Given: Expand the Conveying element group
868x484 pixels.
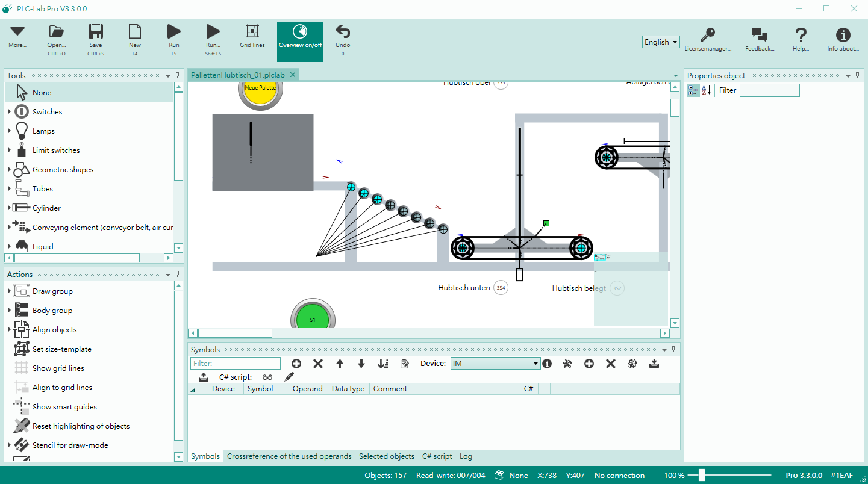Looking at the screenshot, I should 10,228.
